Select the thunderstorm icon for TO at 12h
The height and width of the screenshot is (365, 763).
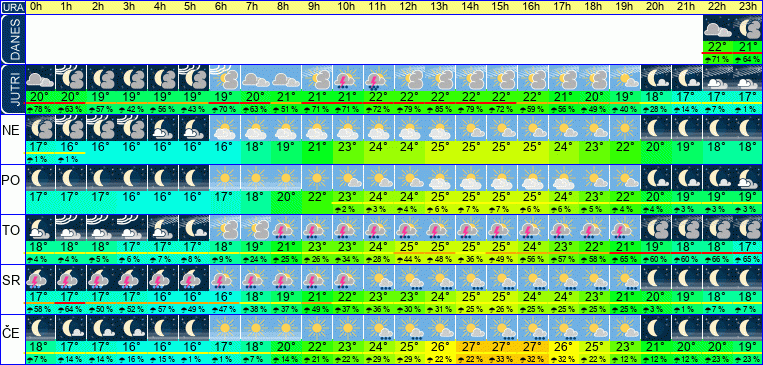[409, 228]
